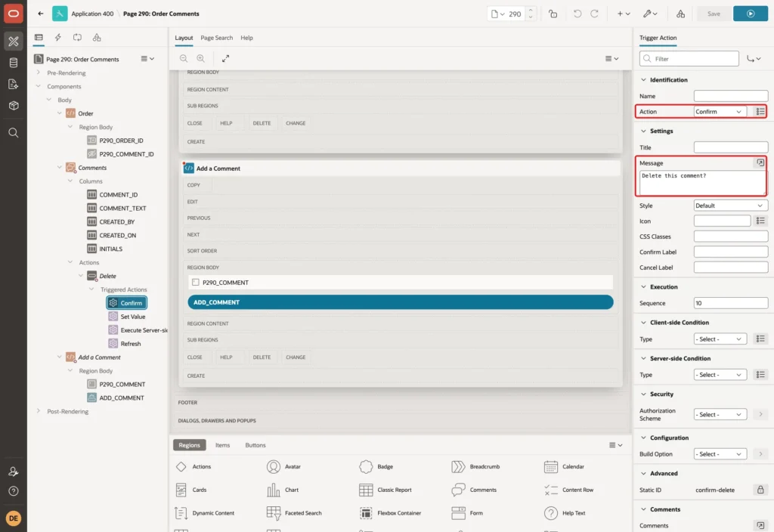
Task: Click the sidebar search magnifier icon
Action: click(x=14, y=133)
